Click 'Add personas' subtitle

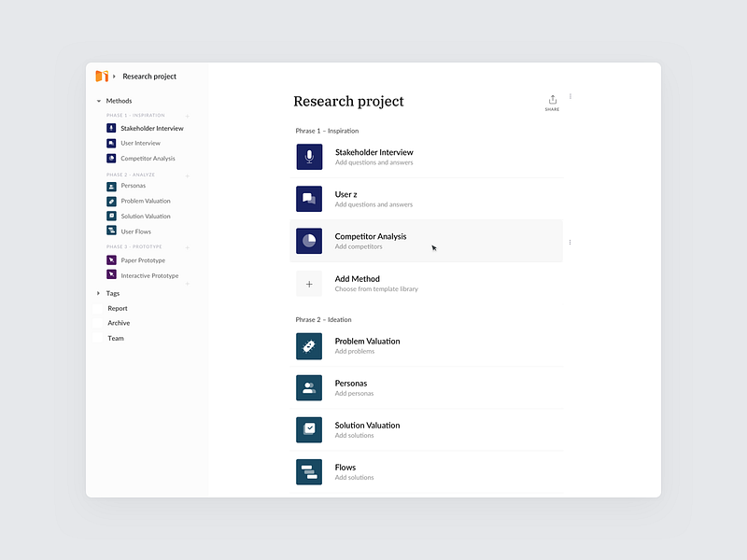coord(354,393)
